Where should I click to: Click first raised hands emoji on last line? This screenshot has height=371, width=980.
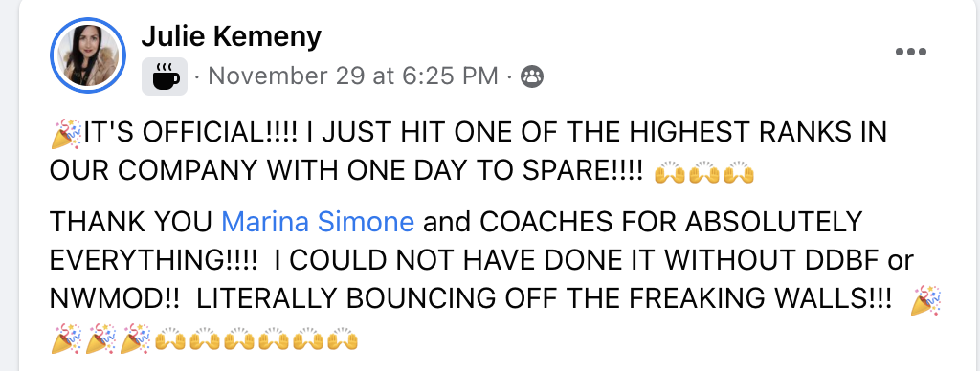(x=170, y=340)
